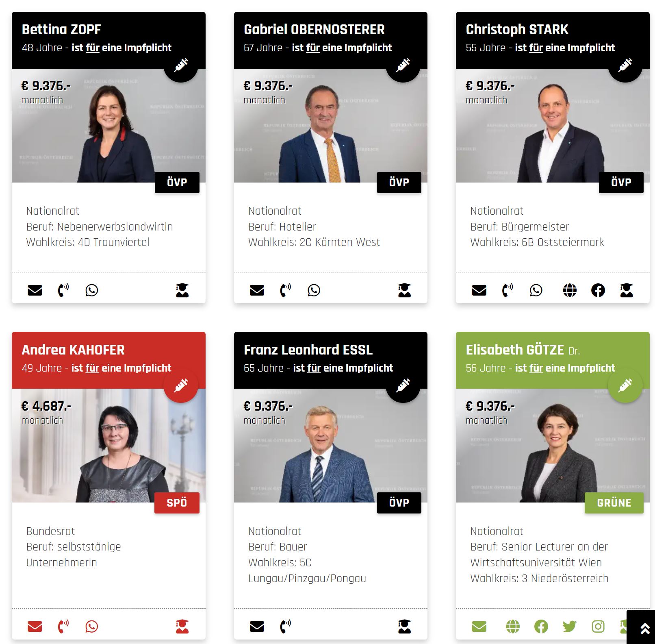Open Christoph Stark's website globe icon
Screen dimensions: 655x644
click(x=570, y=290)
